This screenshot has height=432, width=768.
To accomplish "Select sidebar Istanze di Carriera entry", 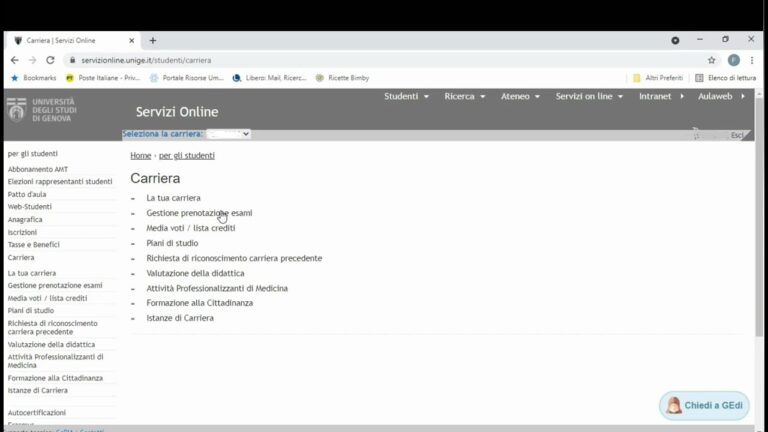I will click(x=38, y=390).
